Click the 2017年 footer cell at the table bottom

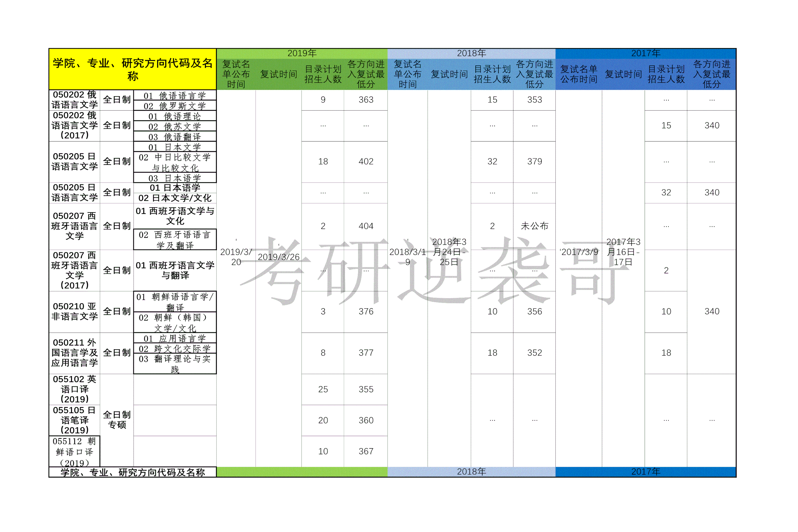point(646,472)
